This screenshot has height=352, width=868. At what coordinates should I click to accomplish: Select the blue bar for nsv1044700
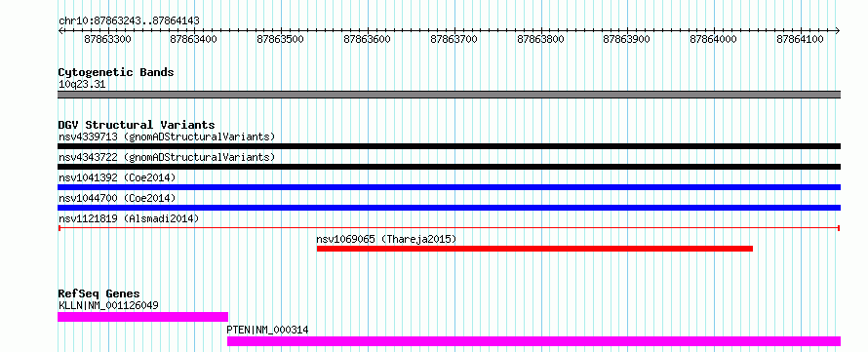tap(449, 208)
